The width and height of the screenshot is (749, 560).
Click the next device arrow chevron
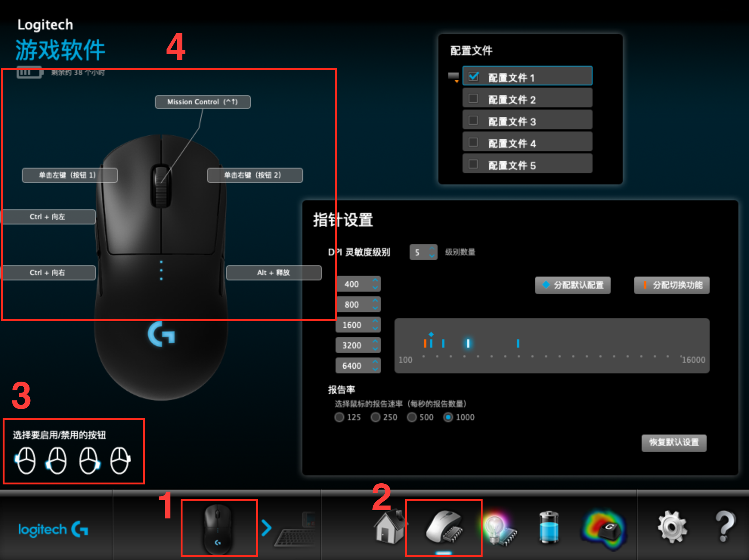tap(266, 528)
